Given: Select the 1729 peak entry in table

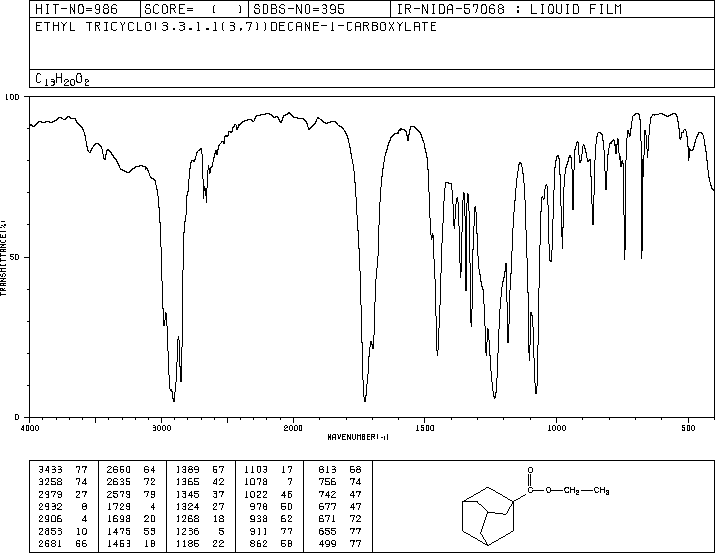Looking at the screenshot, I should 131,506.
